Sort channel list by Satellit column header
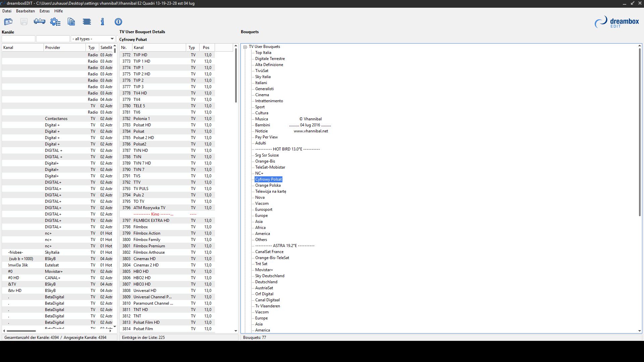Screen dimensions: 644x362 point(106,48)
